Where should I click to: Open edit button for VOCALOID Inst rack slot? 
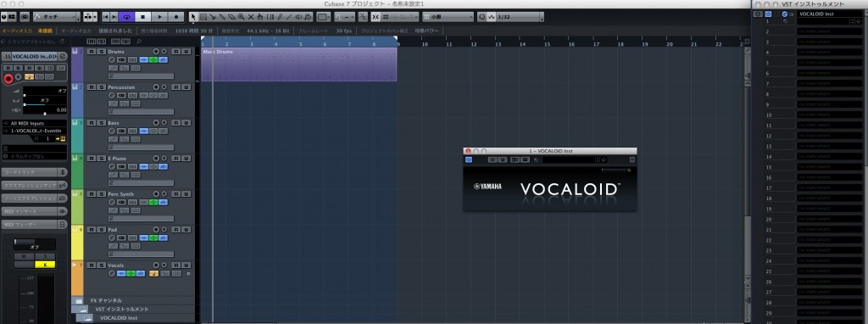coord(784,14)
